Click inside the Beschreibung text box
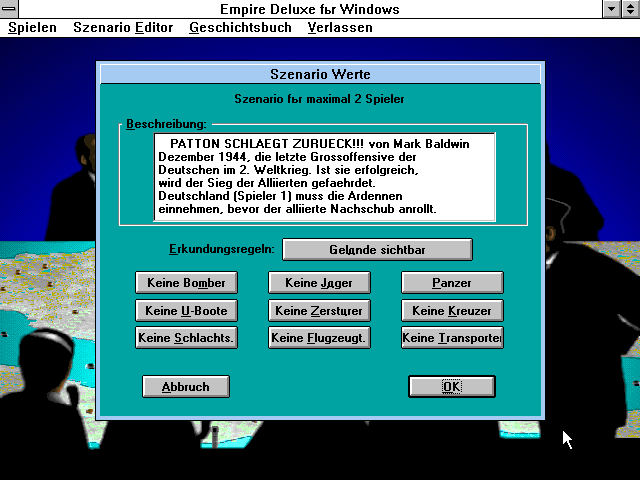Screen dimensions: 640x480 point(324,177)
